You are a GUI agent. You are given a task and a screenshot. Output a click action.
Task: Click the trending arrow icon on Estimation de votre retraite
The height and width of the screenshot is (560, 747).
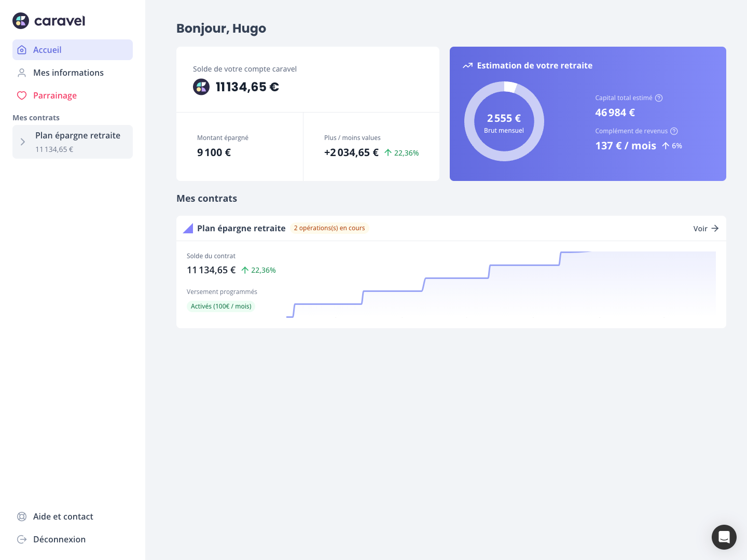tap(467, 65)
